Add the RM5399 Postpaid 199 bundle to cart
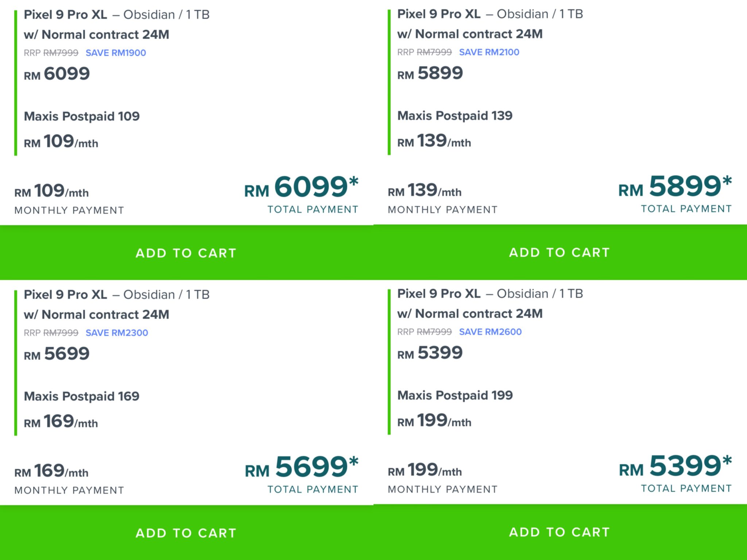This screenshot has height=560, width=747. pos(560,532)
